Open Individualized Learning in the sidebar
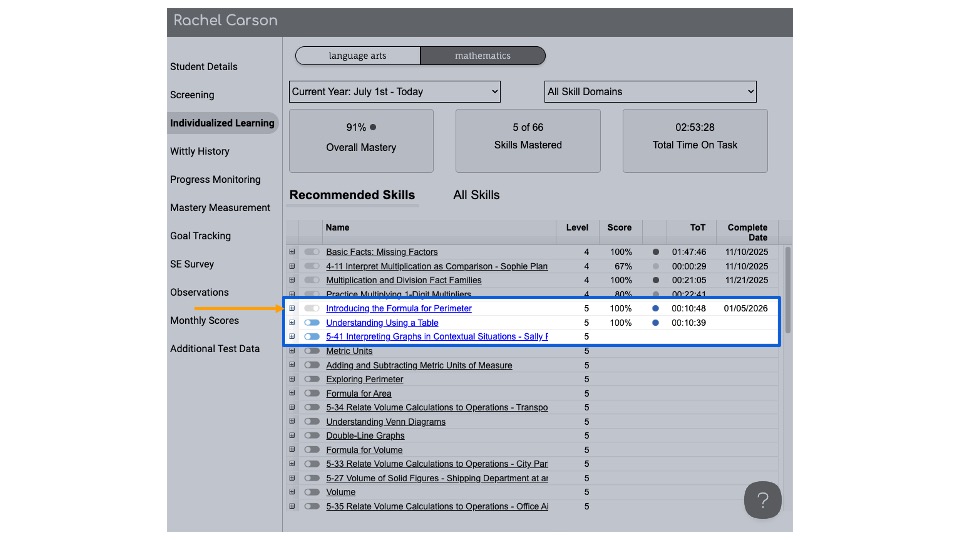 pyautogui.click(x=222, y=123)
